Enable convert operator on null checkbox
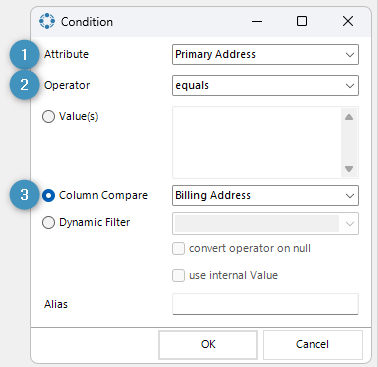 178,249
